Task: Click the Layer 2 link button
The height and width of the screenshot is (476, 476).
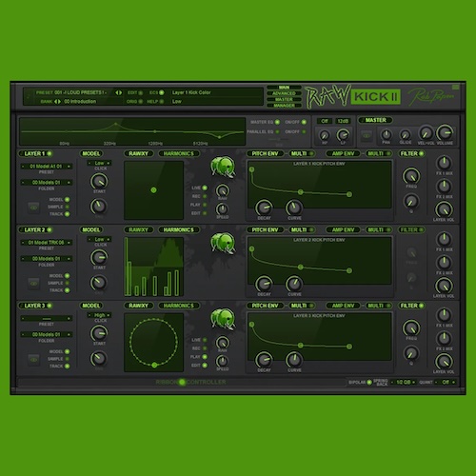Action: (33, 284)
